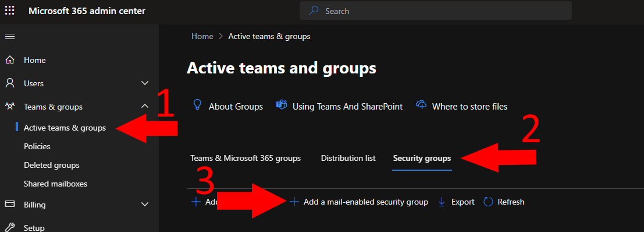Viewport: 644px width, 232px height.
Task: Click Home in the breadcrumb
Action: 202,36
